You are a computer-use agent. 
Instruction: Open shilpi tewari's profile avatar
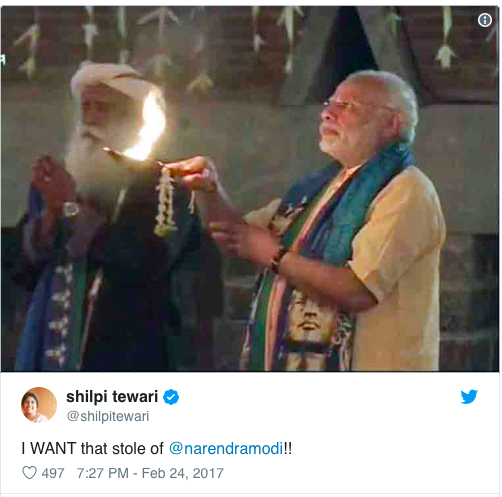tap(39, 405)
